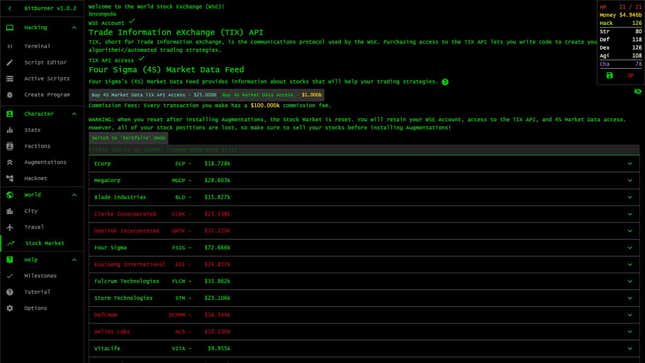
Task: Buy 4S Market Data TIX API Access
Action: [x=154, y=95]
